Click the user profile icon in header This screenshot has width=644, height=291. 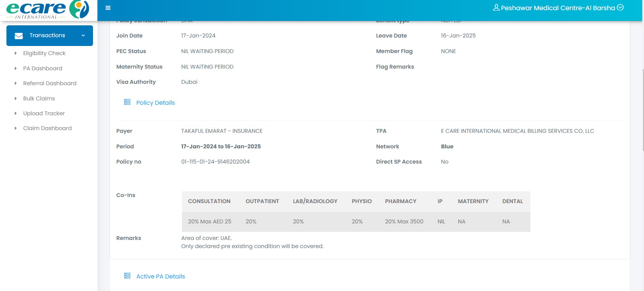pyautogui.click(x=496, y=8)
